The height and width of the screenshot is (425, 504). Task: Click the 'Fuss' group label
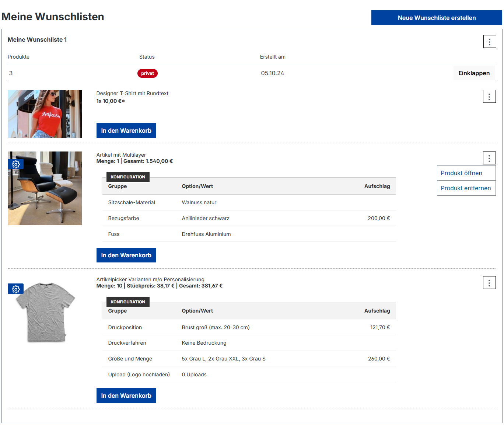[x=114, y=234]
